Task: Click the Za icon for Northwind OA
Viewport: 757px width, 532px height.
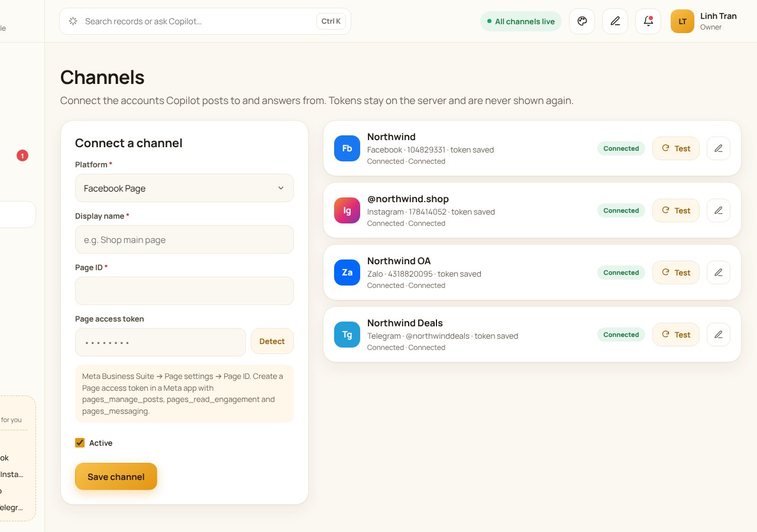Action: 347,273
